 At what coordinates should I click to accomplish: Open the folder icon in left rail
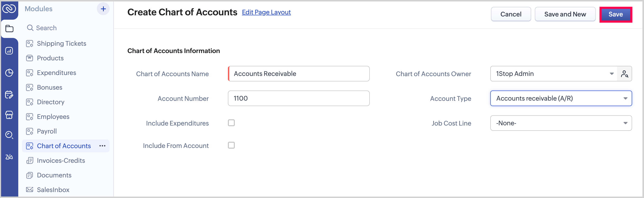coord(9,29)
